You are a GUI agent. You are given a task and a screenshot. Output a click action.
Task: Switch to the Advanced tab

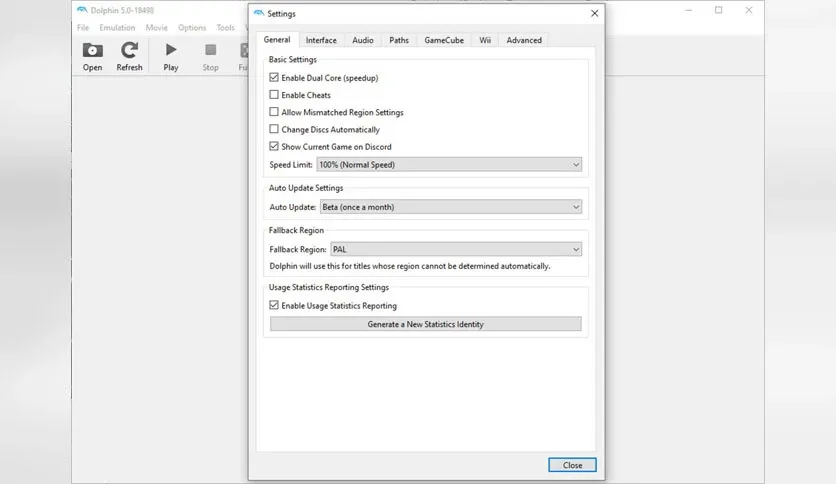[x=524, y=40]
